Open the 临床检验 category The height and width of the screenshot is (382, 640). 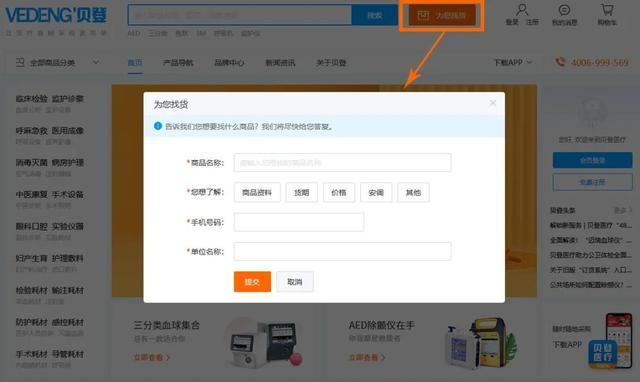pyautogui.click(x=32, y=99)
